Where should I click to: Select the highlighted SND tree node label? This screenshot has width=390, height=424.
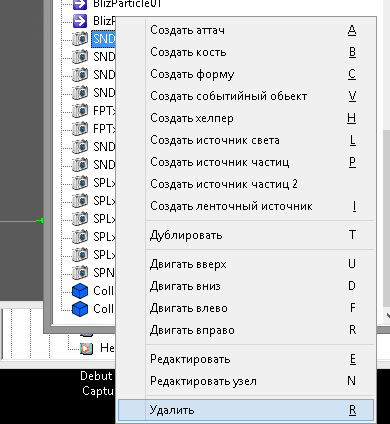click(x=103, y=39)
